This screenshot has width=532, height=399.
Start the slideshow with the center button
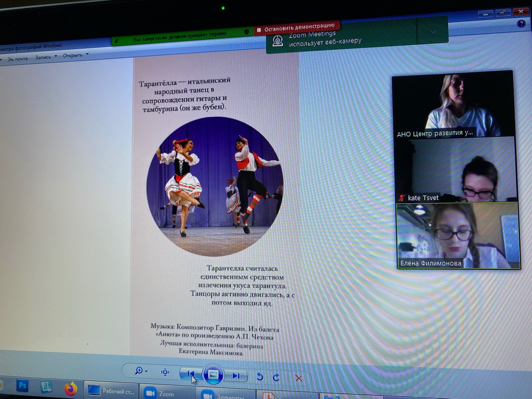pyautogui.click(x=214, y=375)
